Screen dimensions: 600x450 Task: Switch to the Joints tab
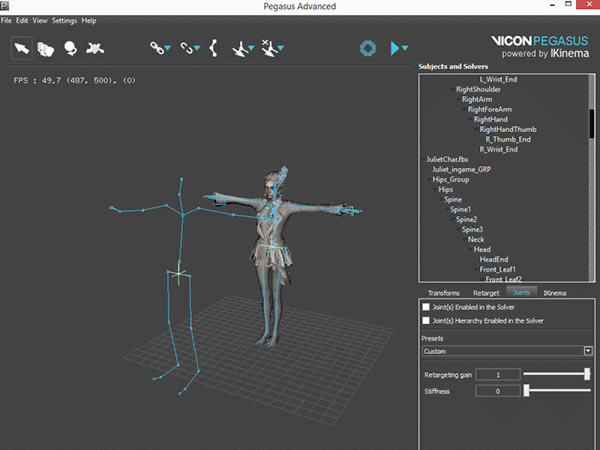(x=521, y=292)
